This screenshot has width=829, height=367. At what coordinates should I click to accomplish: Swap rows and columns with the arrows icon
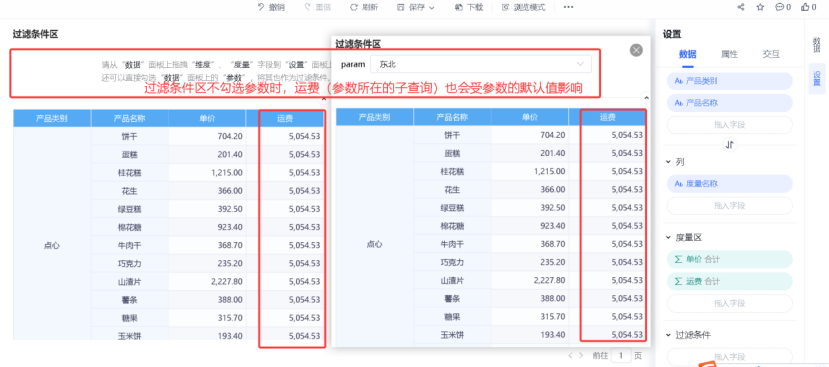click(x=730, y=144)
